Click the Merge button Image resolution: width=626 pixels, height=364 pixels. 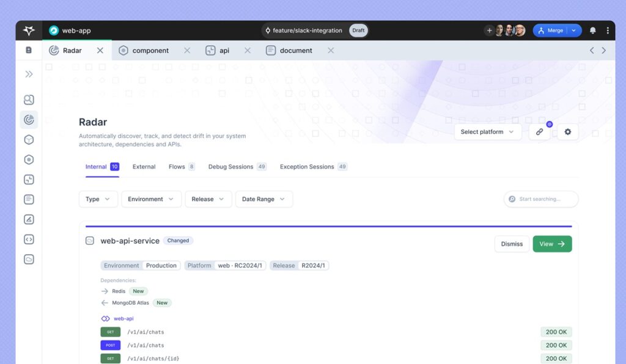point(551,31)
